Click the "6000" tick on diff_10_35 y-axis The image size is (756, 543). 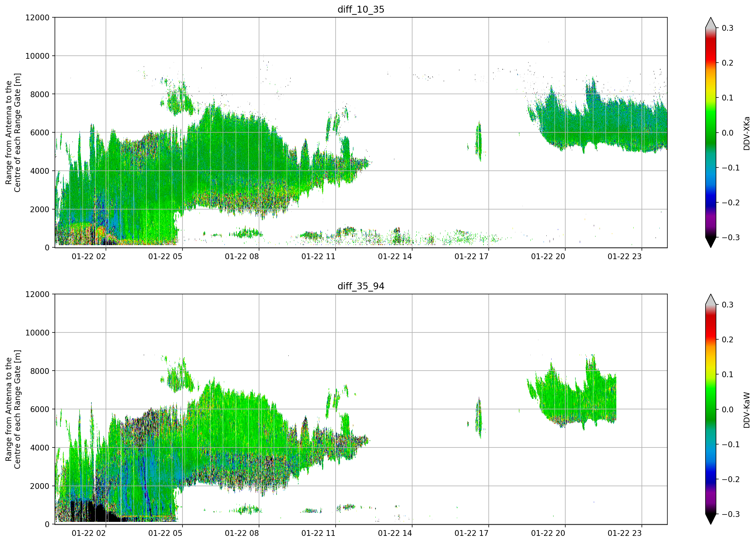click(40, 132)
